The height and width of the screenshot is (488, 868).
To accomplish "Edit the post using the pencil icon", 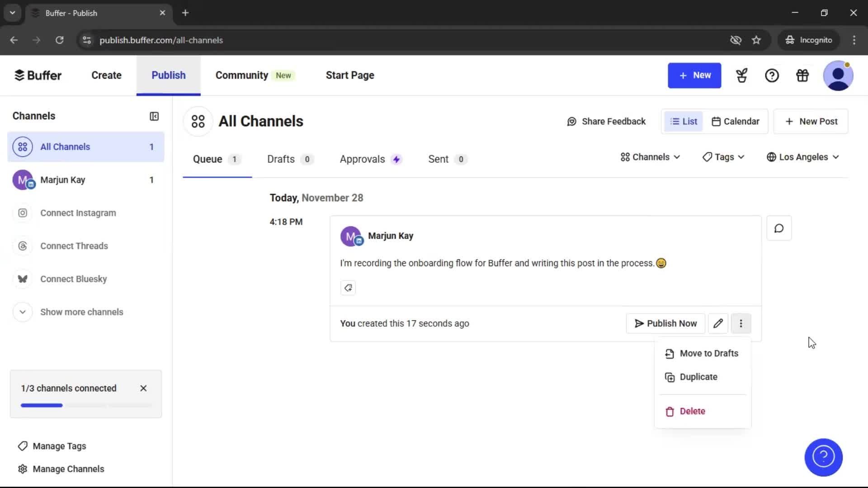I will click(x=718, y=323).
